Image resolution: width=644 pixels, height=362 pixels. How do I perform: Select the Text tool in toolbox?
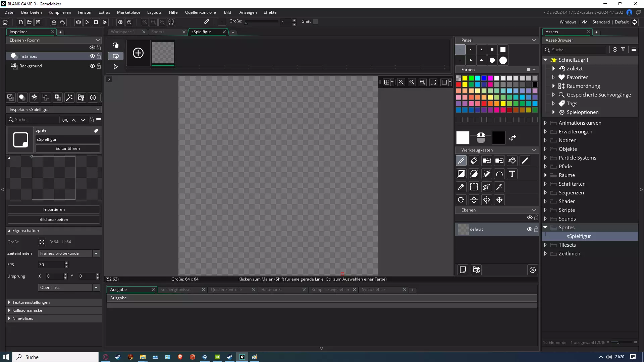pos(512,174)
